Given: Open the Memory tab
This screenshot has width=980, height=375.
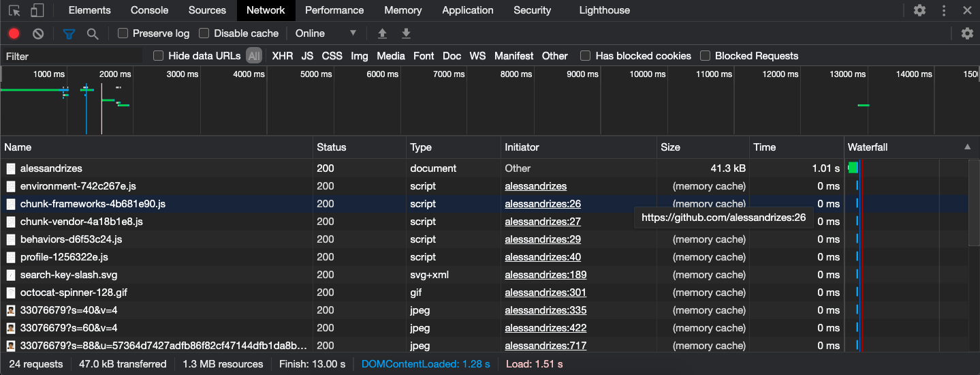Looking at the screenshot, I should click(x=403, y=10).
